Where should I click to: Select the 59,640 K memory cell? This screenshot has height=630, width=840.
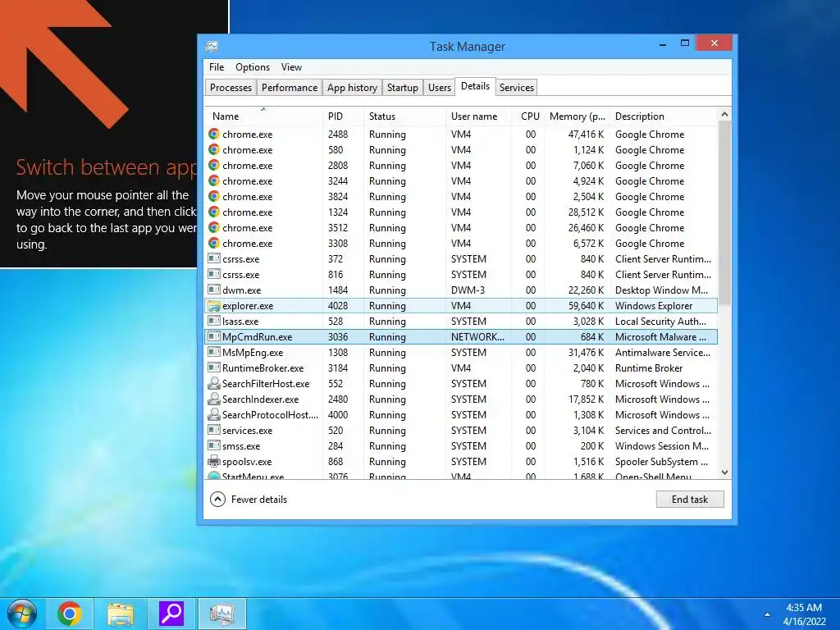[586, 306]
